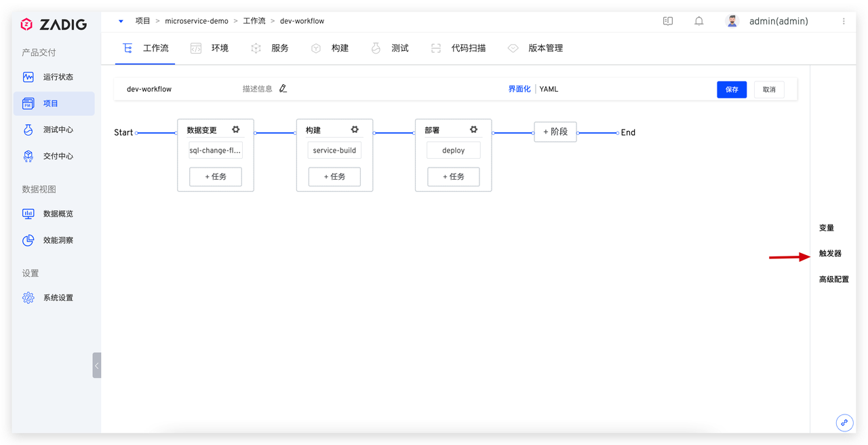Viewport: 868px width, 445px height.
Task: Click the 代码扫描 tab scan icon
Action: click(436, 48)
